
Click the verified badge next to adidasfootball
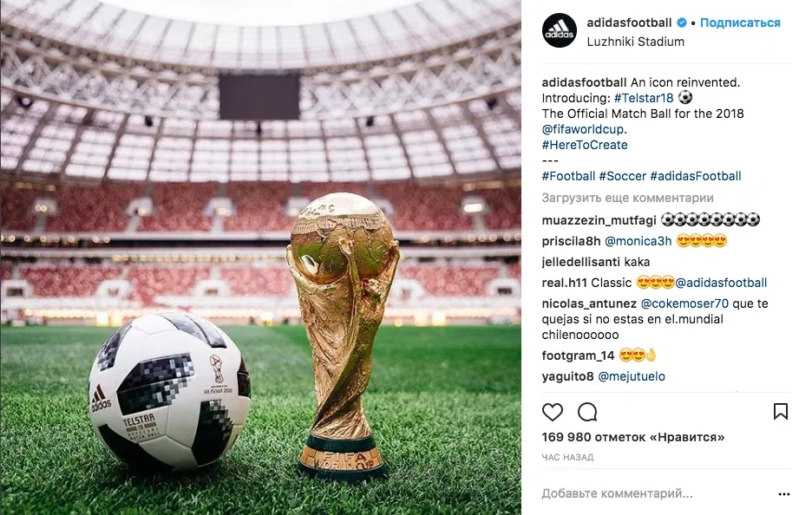[x=681, y=23]
